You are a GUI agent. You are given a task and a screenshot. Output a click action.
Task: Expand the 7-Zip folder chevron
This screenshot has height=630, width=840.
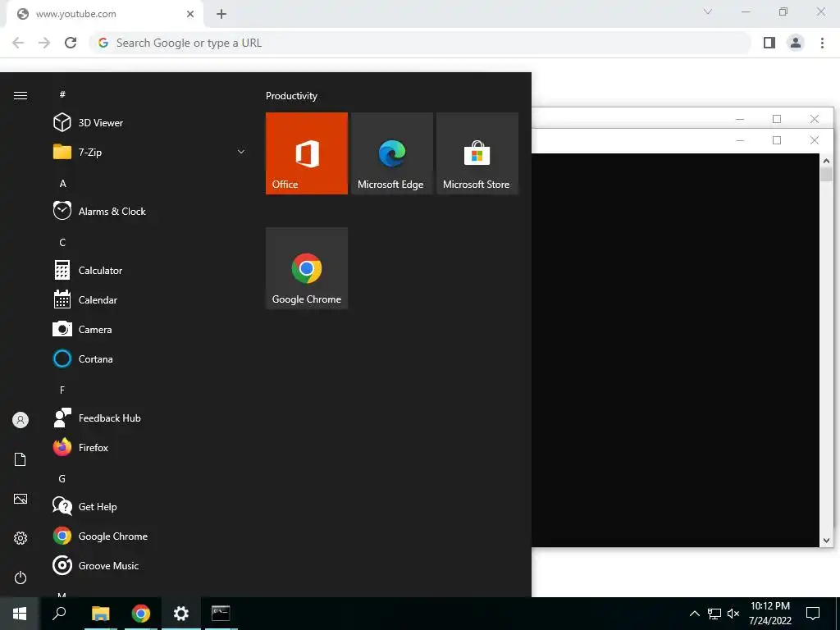[241, 152]
